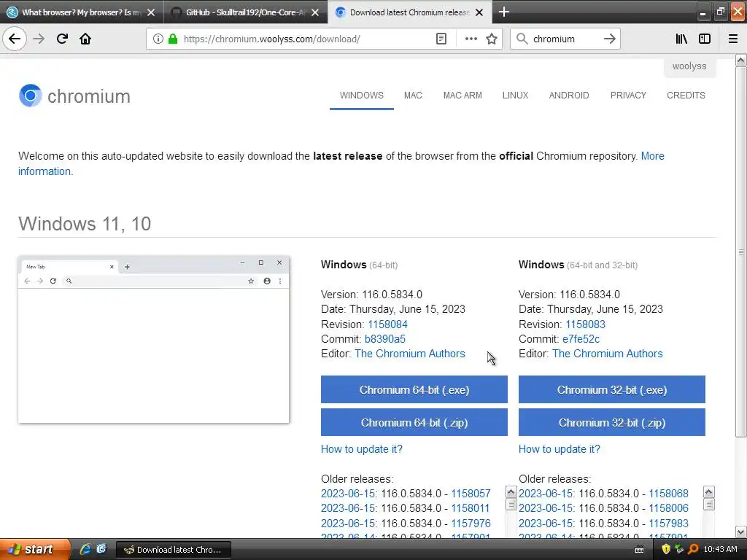Switch to 'What browser? My browser?' tab
This screenshot has width=747, height=560.
[82, 12]
